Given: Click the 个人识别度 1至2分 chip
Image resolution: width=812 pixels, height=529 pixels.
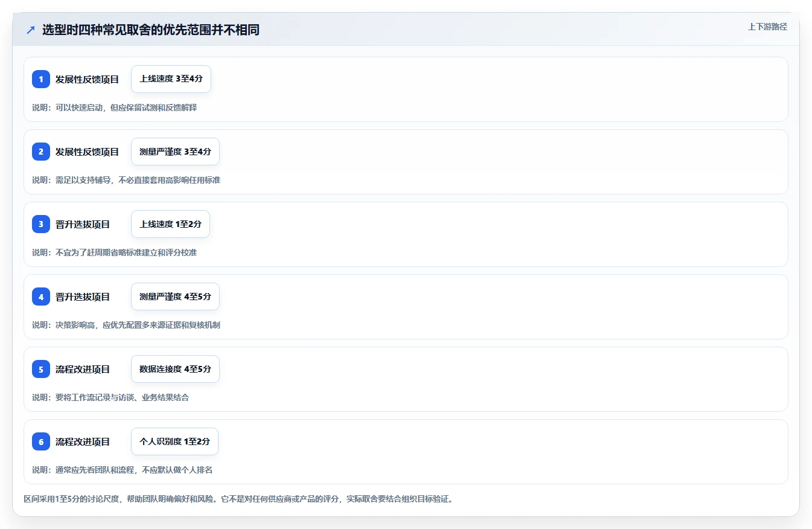Looking at the screenshot, I should point(174,441).
